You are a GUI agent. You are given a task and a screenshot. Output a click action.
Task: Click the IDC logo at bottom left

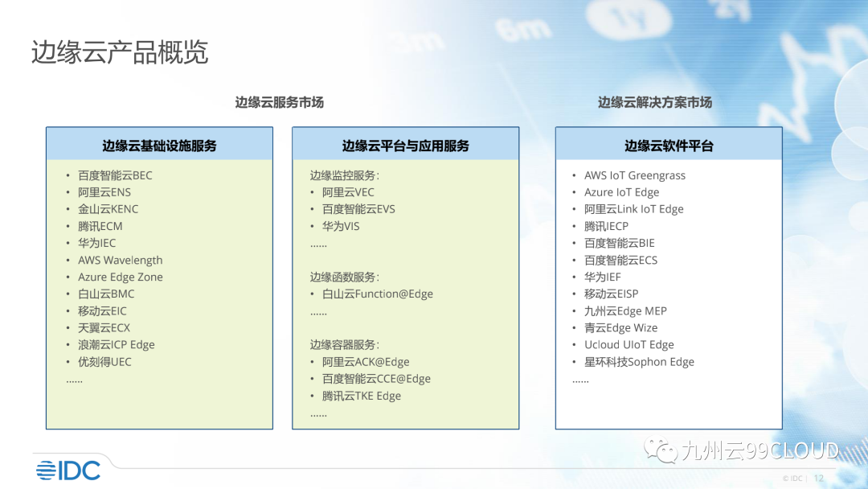click(x=68, y=470)
